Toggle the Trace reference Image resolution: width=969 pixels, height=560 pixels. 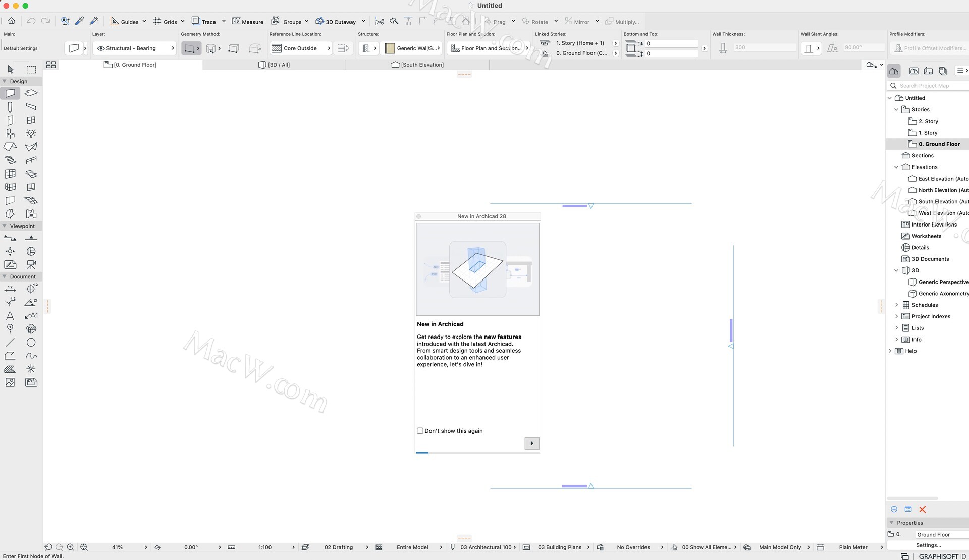click(204, 22)
